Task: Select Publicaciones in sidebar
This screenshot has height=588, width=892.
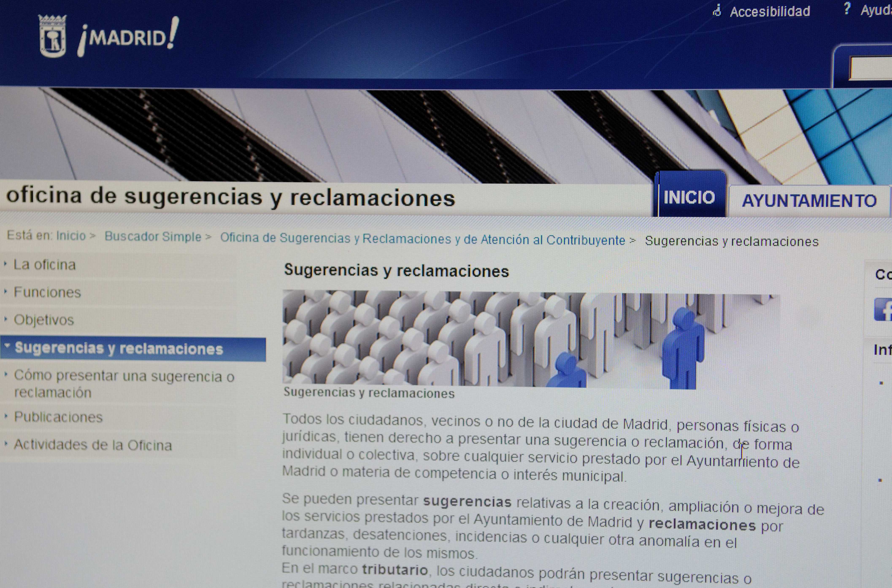Action: (58, 417)
